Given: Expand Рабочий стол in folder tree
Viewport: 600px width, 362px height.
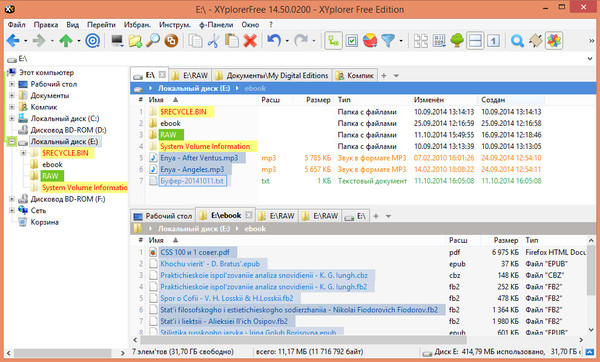Looking at the screenshot, I should pos(11,84).
